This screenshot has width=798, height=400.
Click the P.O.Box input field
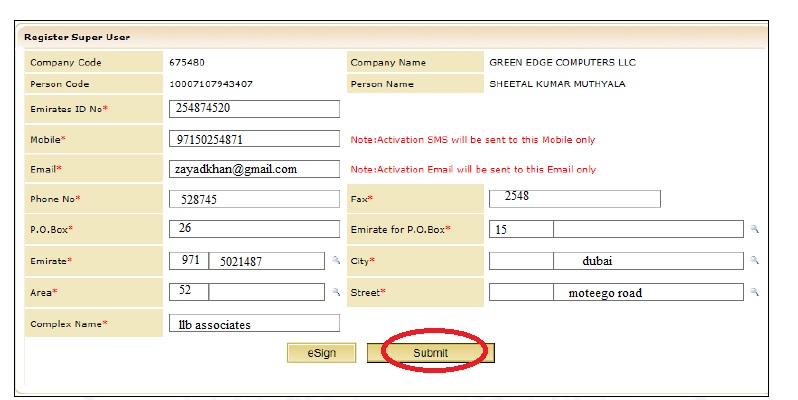tap(254, 229)
